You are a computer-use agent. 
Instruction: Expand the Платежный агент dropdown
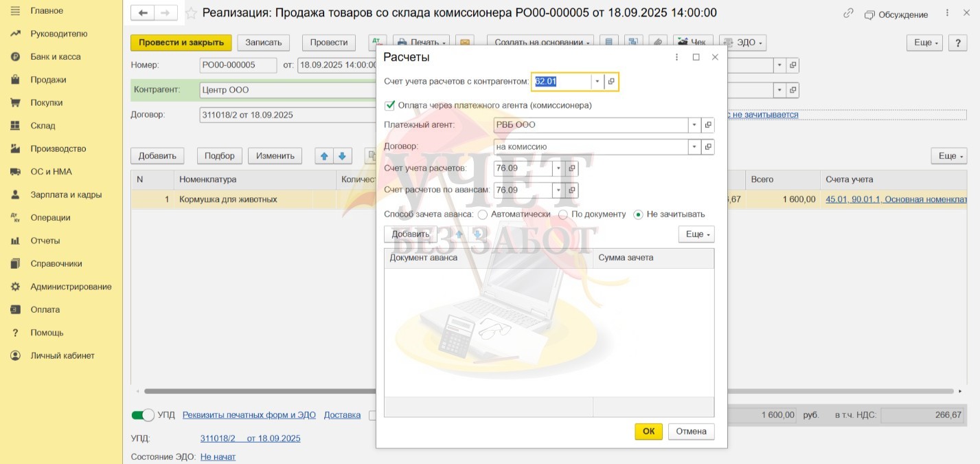pos(695,125)
